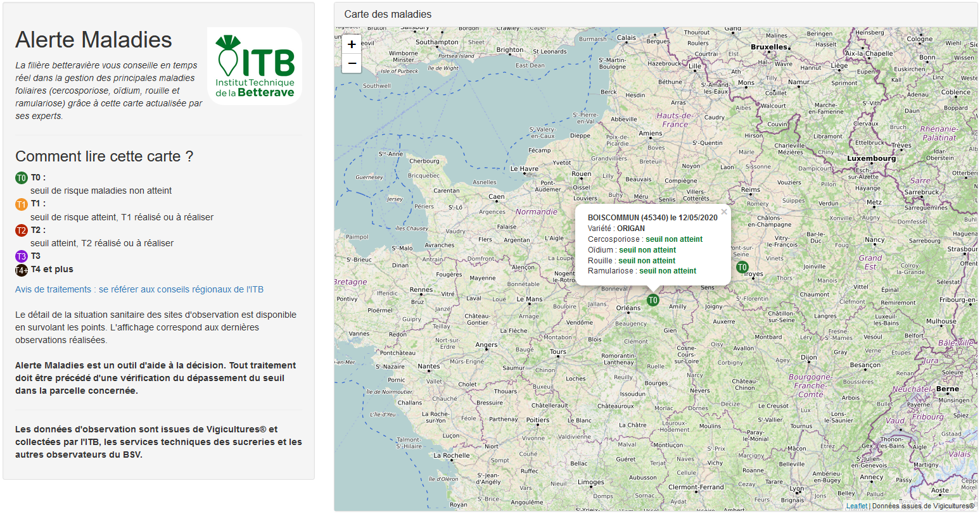The width and height of the screenshot is (980, 514).
Task: Click the 'Dijon' label on the map
Action: 809,358
